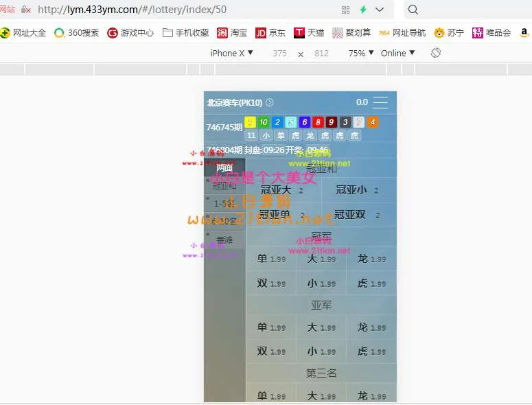
Task: Click the QR code icon in address bar
Action: [345, 10]
